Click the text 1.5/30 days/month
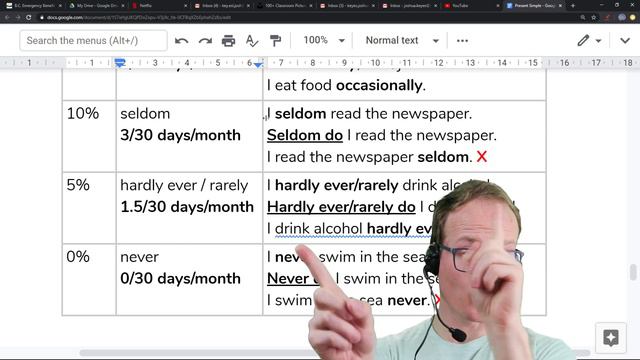This screenshot has height=360, width=640. click(187, 207)
